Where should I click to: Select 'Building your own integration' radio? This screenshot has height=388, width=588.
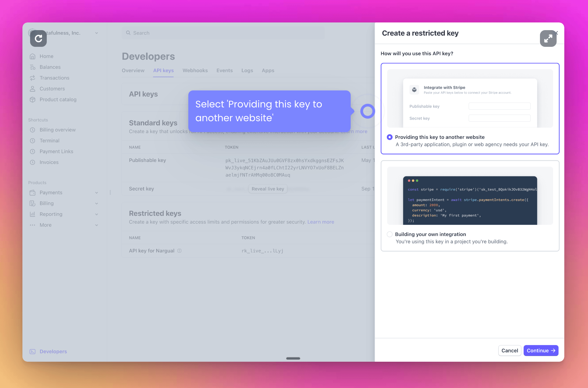pyautogui.click(x=389, y=234)
